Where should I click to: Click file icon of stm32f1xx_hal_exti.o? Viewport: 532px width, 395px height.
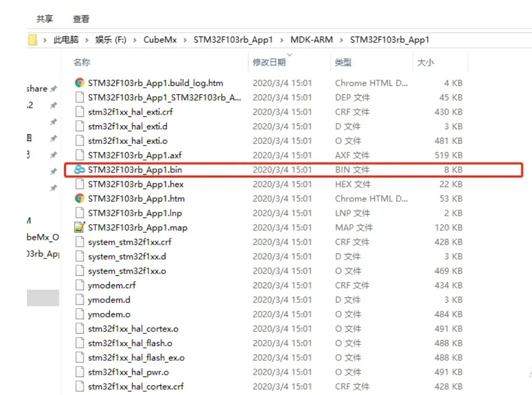pyautogui.click(x=79, y=140)
